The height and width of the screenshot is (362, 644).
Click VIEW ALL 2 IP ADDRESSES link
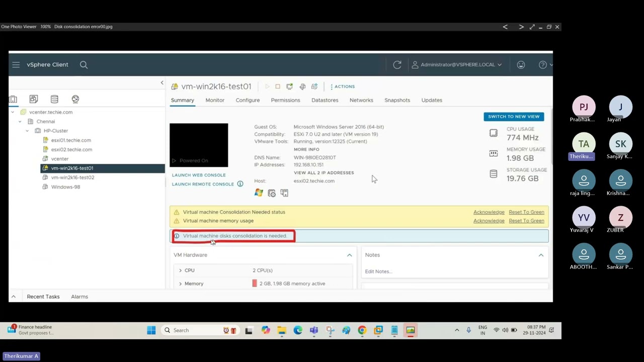click(324, 172)
